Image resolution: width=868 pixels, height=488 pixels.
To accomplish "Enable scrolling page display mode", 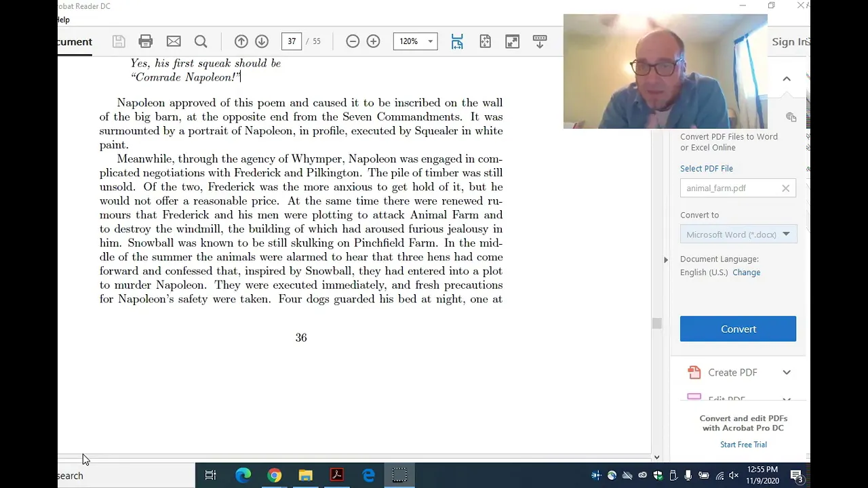I will click(x=457, y=41).
